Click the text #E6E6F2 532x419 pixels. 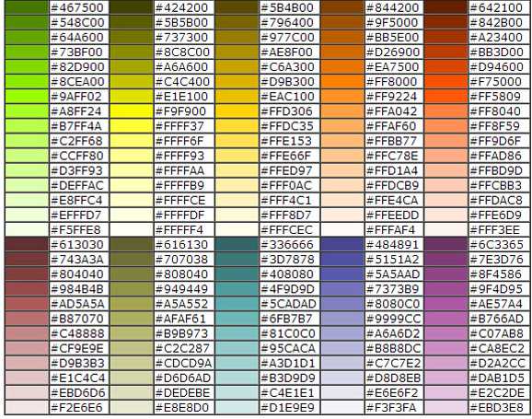(392, 393)
